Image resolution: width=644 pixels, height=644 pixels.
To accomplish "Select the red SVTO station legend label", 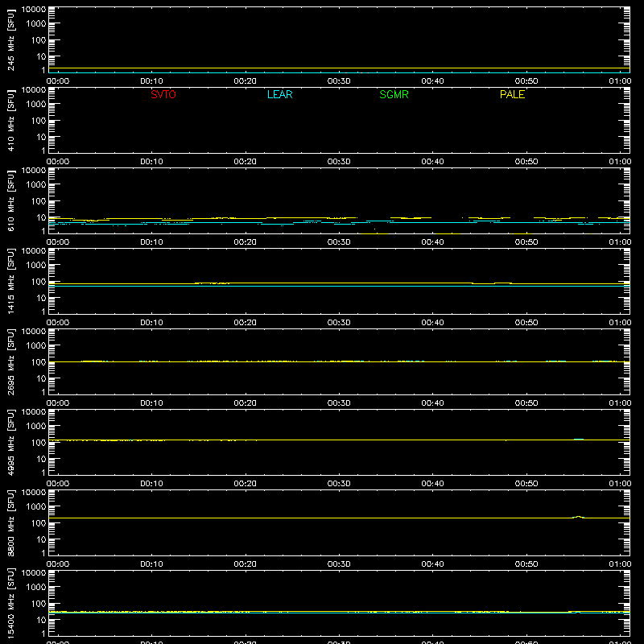I will [x=163, y=94].
